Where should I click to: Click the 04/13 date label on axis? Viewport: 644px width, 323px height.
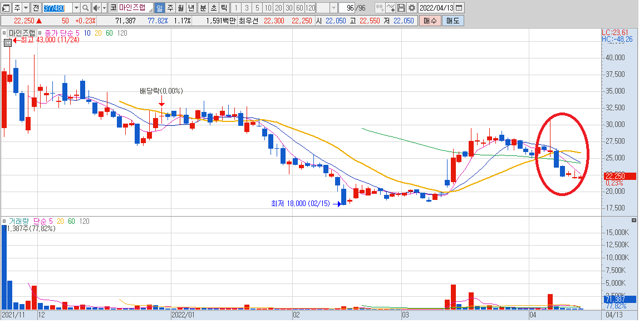point(615,315)
